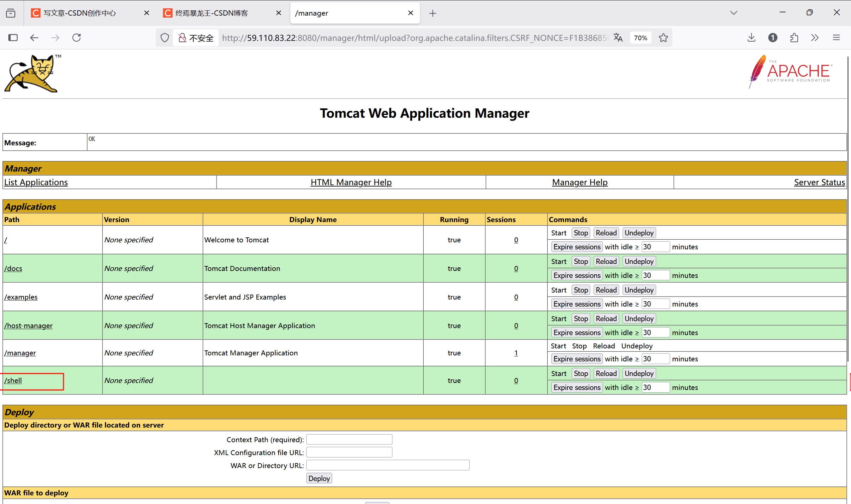The height and width of the screenshot is (504, 851).
Task: Add a new tab with plus icon
Action: [x=432, y=13]
